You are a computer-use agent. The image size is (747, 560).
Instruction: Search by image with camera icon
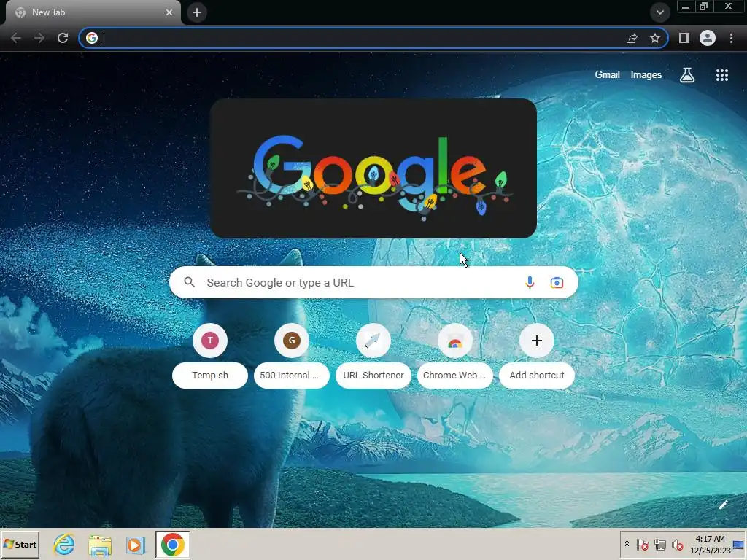tap(557, 282)
